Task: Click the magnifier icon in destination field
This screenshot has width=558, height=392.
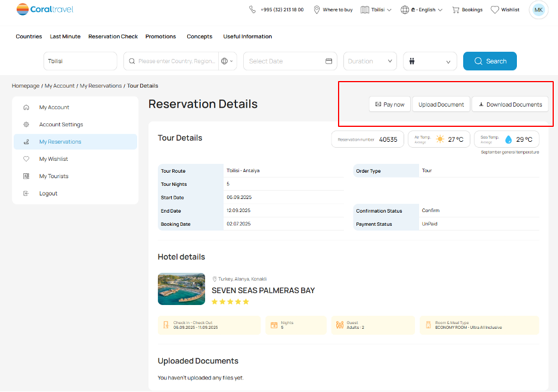Action: point(132,61)
